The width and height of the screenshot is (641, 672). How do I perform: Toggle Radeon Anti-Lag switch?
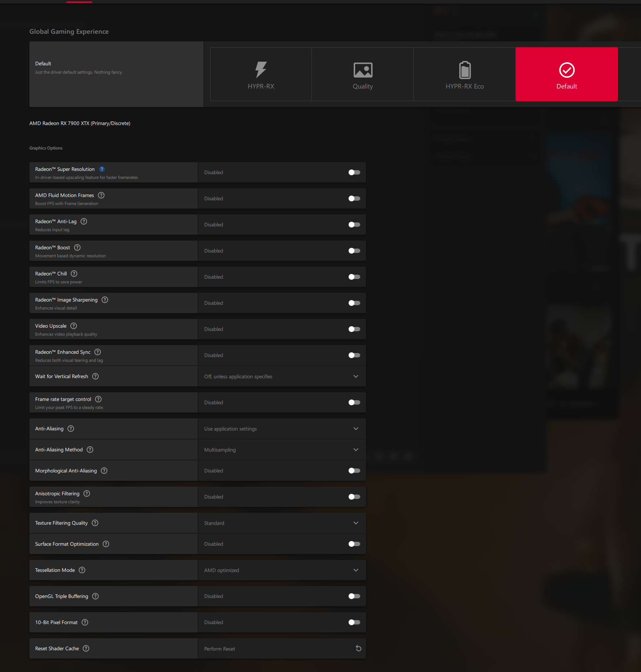coord(354,225)
